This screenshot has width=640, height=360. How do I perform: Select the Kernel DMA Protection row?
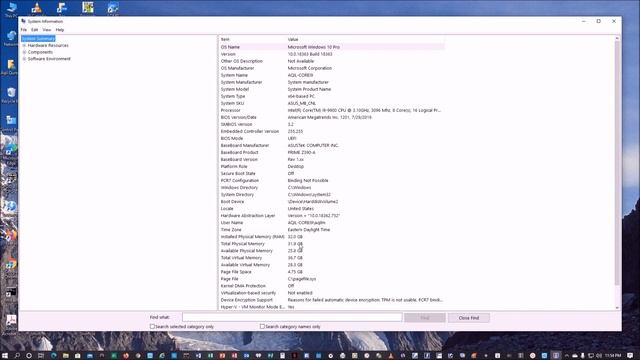click(332, 286)
